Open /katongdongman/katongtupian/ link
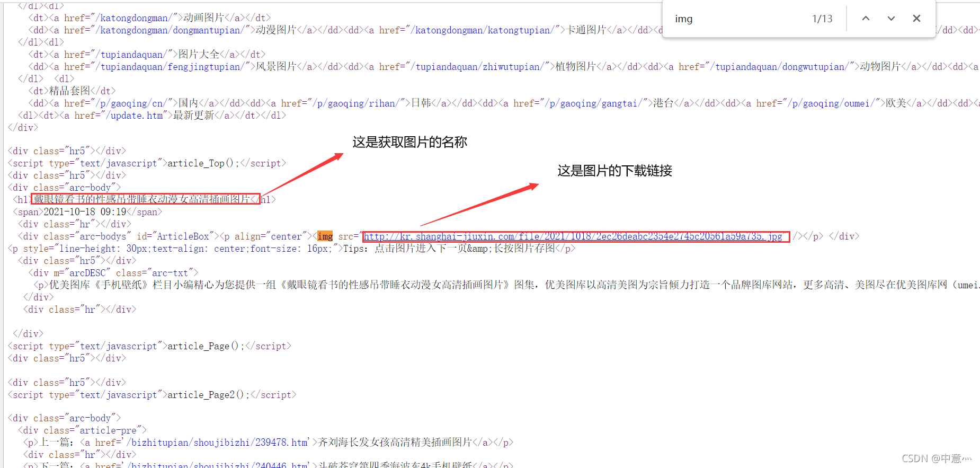Image resolution: width=980 pixels, height=468 pixels. pos(485,30)
